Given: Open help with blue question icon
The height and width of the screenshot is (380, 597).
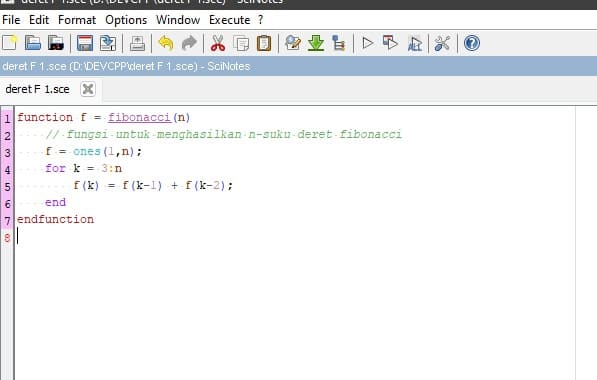Looking at the screenshot, I should pos(471,43).
